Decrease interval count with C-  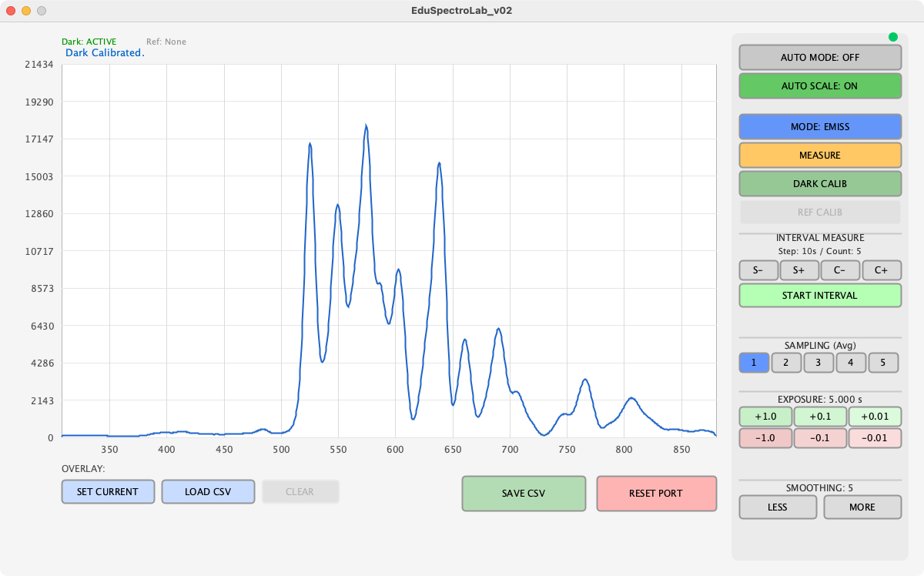840,270
